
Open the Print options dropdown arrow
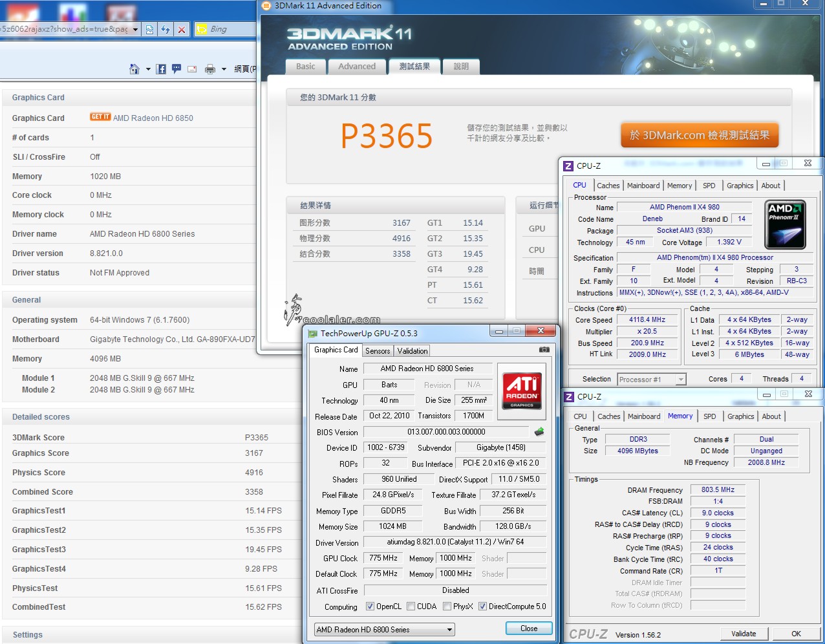pos(224,69)
